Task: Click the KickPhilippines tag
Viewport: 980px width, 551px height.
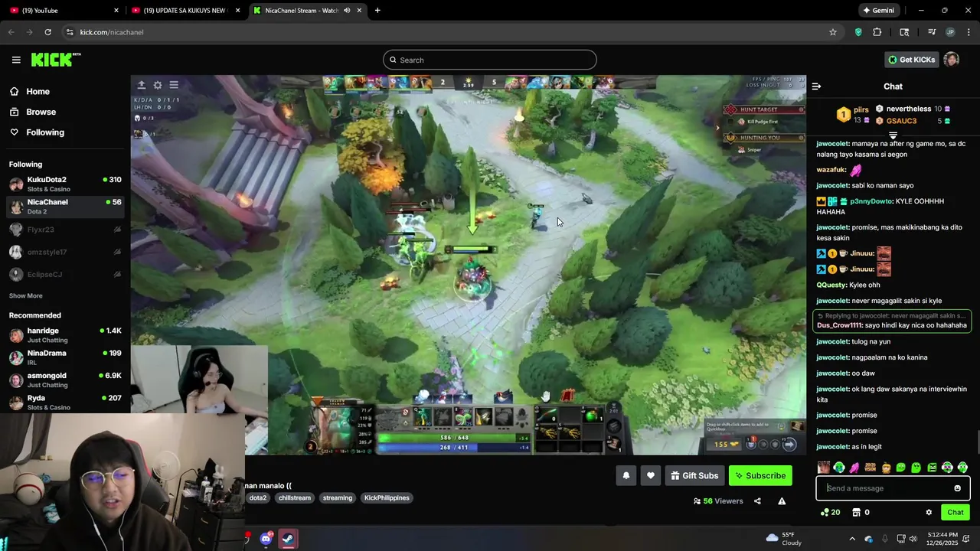Action: click(387, 498)
